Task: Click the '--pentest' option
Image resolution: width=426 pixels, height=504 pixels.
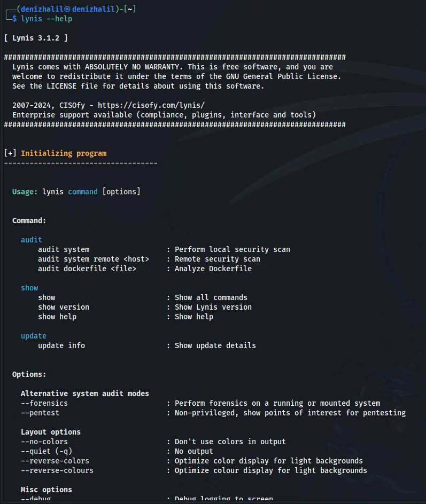Action: 40,413
